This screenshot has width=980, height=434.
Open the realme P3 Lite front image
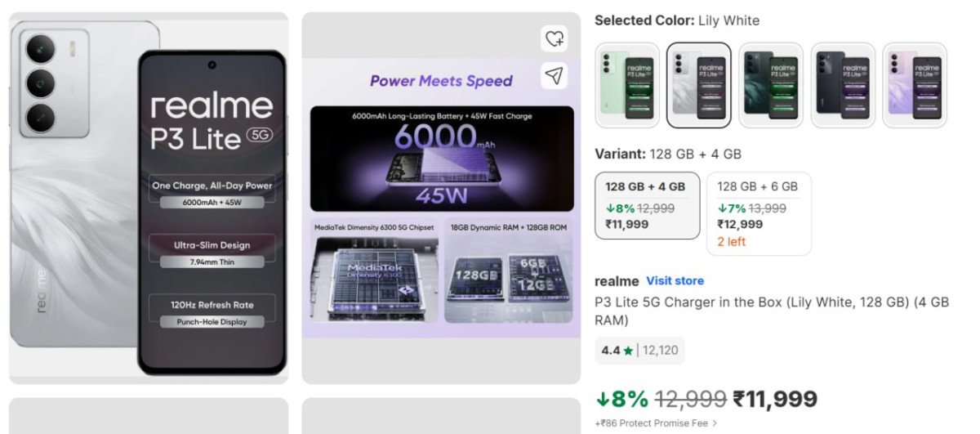[148, 198]
